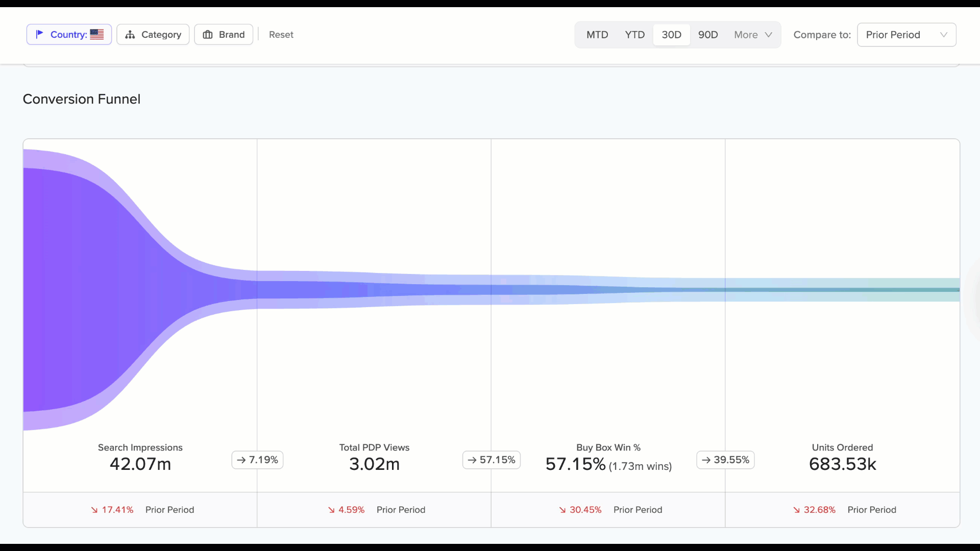Click the (1.73m wins) text
Viewport: 980px width, 551px height.
(640, 466)
